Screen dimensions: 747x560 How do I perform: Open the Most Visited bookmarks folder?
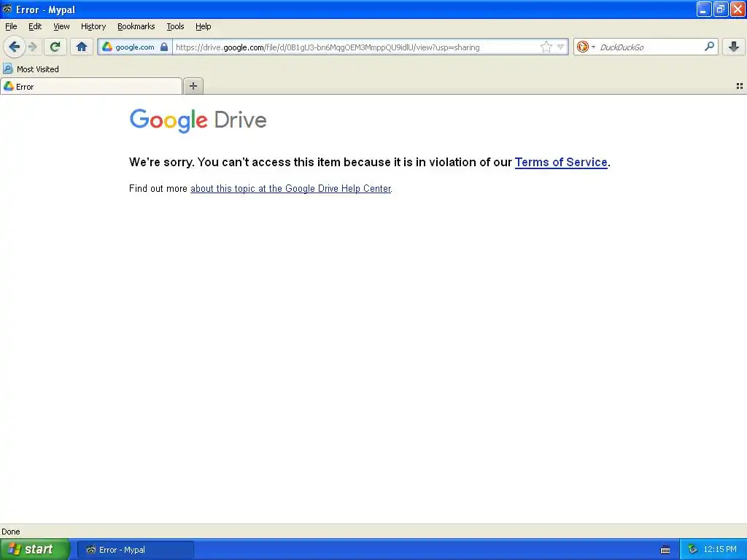tap(31, 69)
